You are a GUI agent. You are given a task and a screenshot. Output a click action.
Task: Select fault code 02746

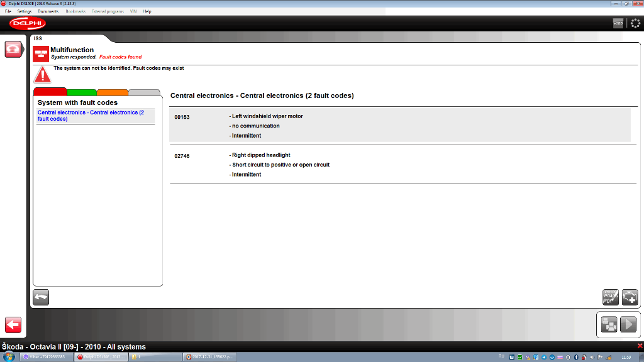point(182,156)
